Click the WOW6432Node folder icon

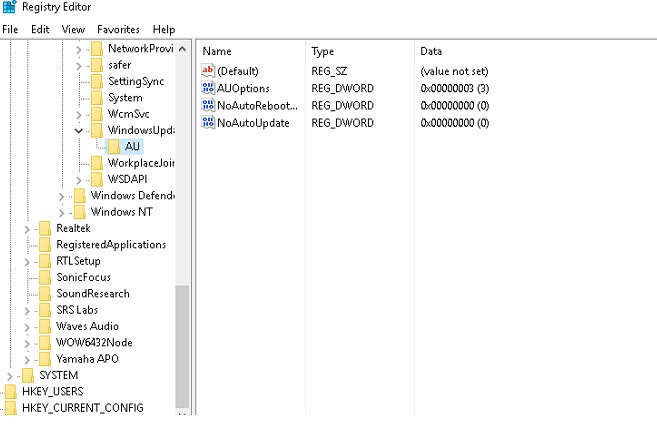(x=45, y=342)
